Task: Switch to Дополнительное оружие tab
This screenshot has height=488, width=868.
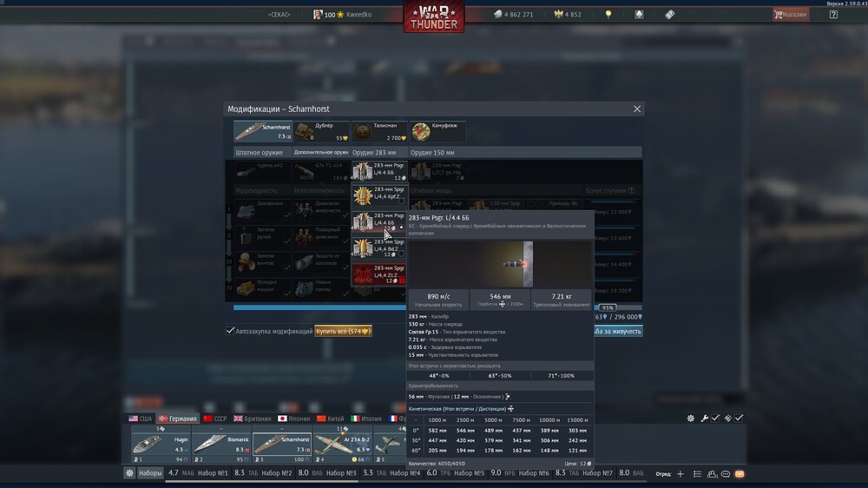Action: click(x=321, y=152)
